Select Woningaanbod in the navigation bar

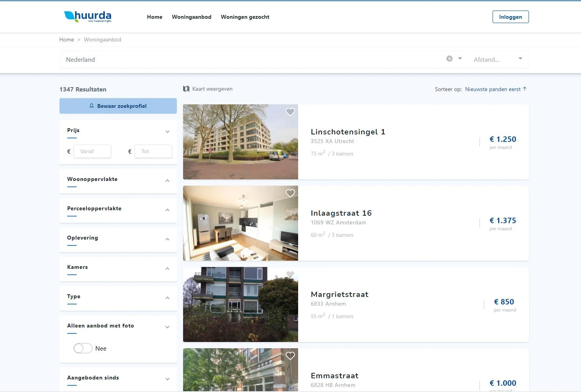[x=191, y=17]
